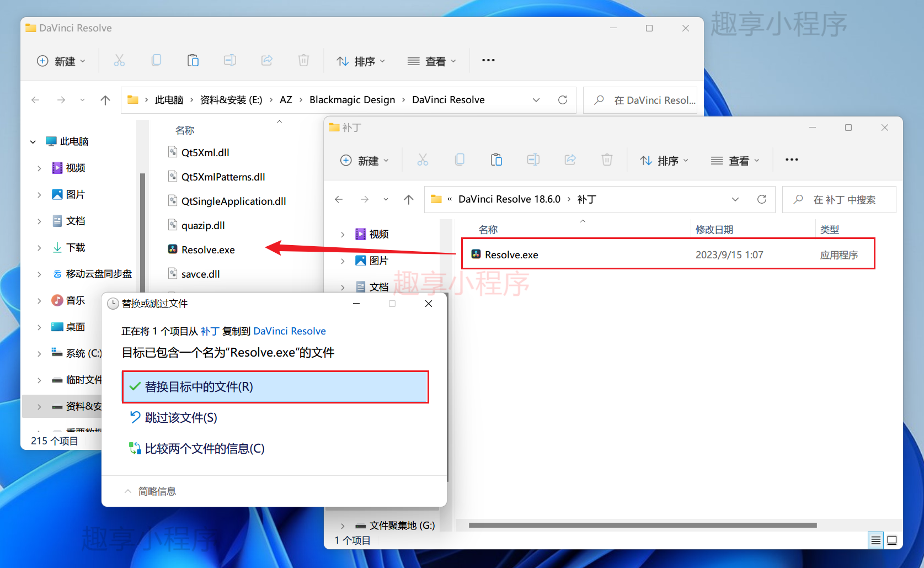Open 移动云盘同步盘 in sidebar
This screenshot has width=924, height=568.
click(92, 274)
